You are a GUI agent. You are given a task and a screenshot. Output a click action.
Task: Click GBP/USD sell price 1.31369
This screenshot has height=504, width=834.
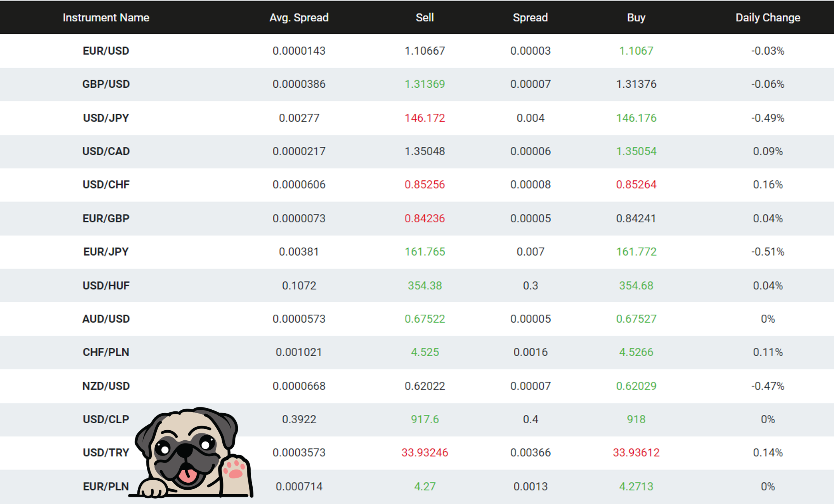[x=425, y=84]
